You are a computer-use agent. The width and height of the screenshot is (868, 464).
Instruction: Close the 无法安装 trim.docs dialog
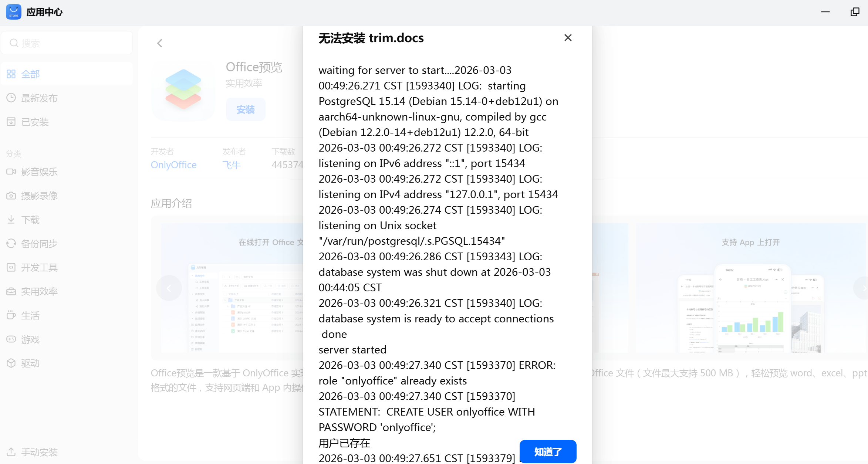(x=568, y=38)
